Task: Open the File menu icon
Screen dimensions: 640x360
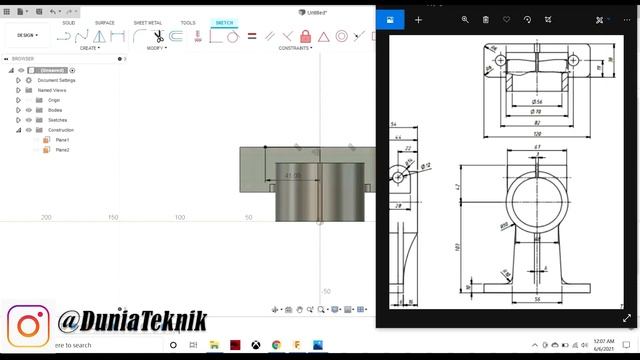Action: [x=20, y=11]
